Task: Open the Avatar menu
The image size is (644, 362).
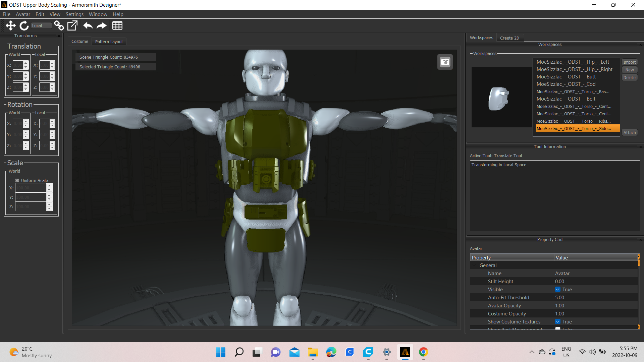Action: 23,14
